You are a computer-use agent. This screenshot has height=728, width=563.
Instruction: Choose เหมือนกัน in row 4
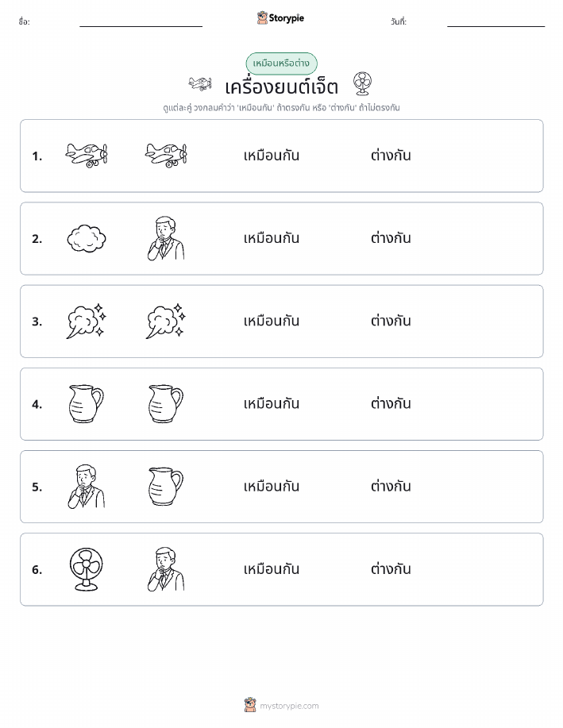tap(272, 403)
